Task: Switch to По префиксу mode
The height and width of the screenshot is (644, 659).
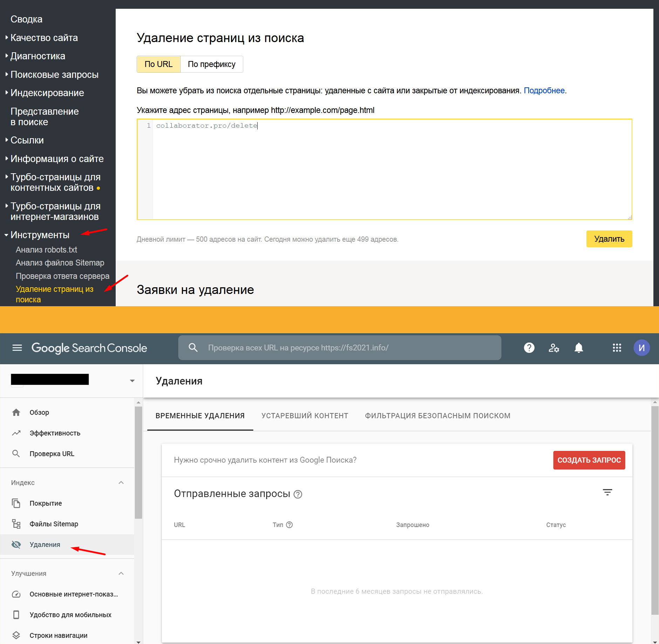Action: click(x=211, y=64)
